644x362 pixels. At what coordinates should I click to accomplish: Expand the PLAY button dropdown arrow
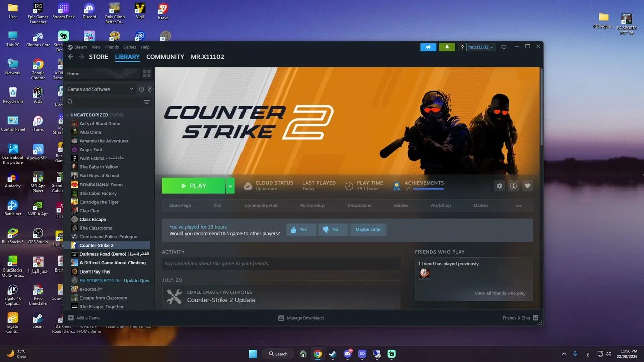click(x=230, y=186)
